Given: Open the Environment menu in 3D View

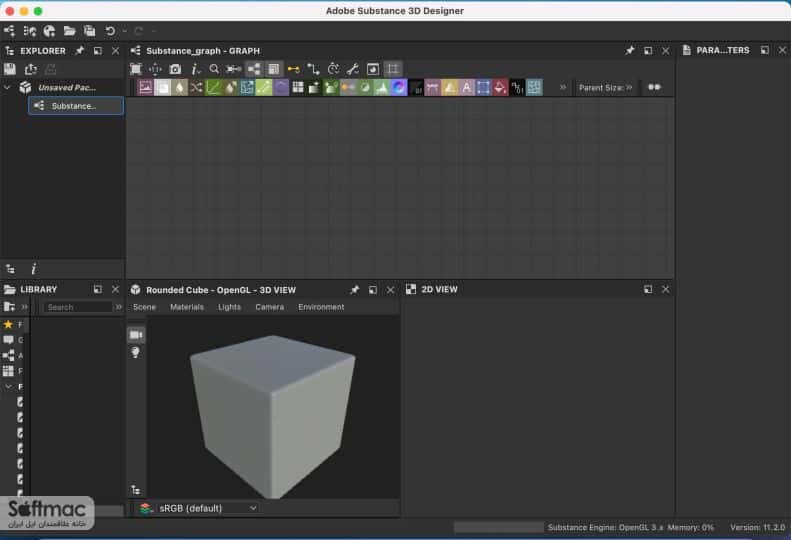Looking at the screenshot, I should [321, 307].
